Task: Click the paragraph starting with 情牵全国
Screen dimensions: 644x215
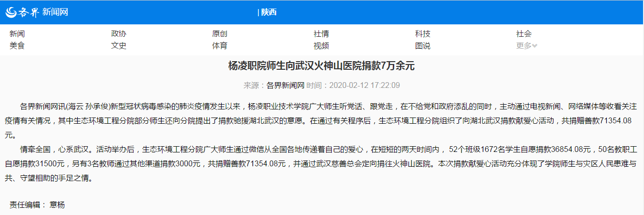Action: 322,163
